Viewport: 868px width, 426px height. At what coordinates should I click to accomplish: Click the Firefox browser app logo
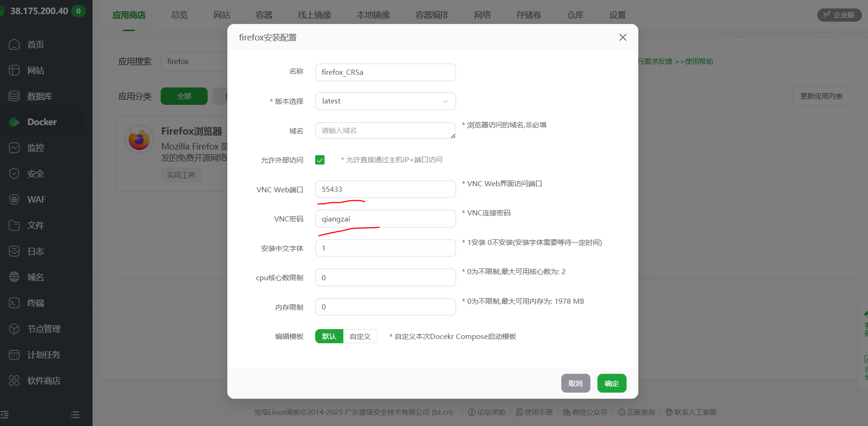coord(139,140)
